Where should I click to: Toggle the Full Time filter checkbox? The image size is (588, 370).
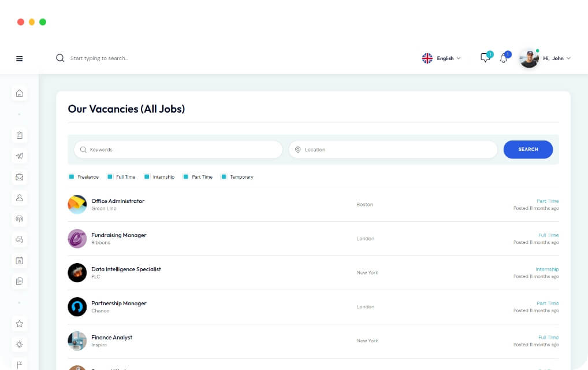click(x=110, y=177)
